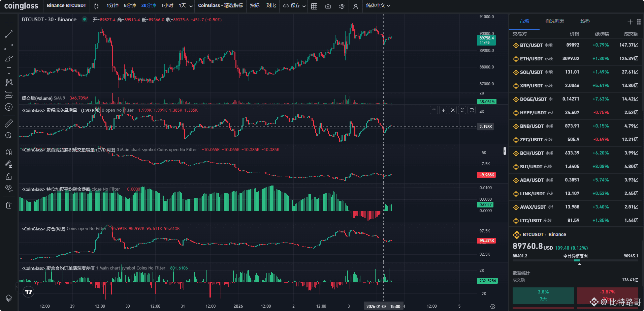Open the layout grid selector
Screen dimensions: 644x311
click(314, 6)
